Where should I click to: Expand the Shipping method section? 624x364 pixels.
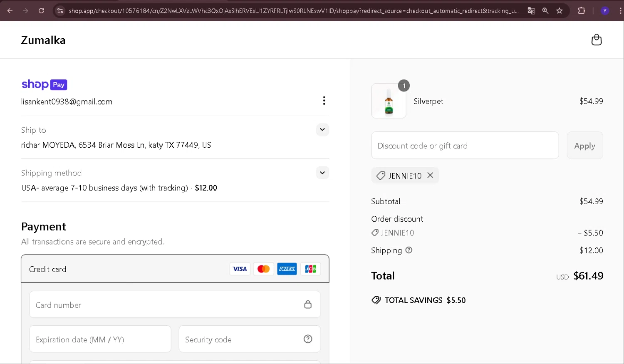point(322,173)
